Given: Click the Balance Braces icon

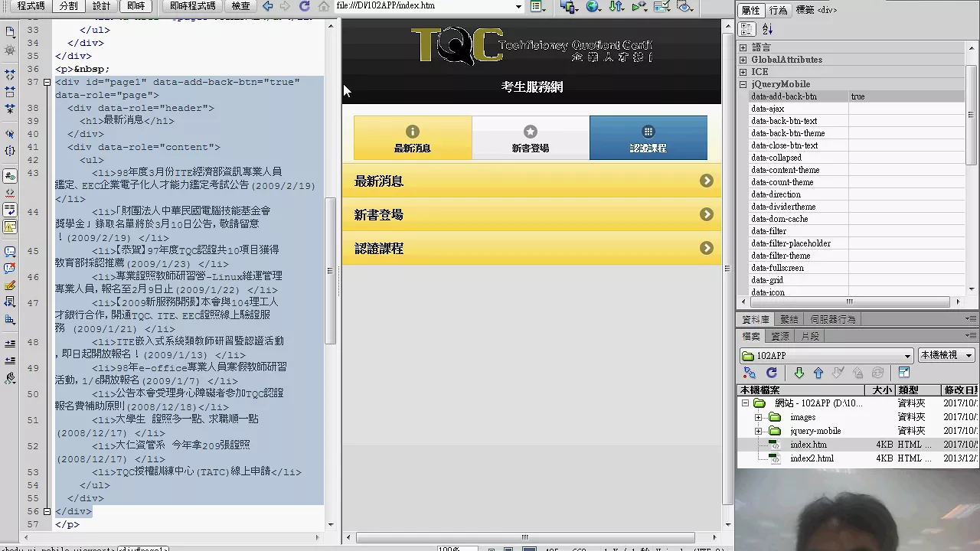Looking at the screenshot, I should (x=10, y=151).
